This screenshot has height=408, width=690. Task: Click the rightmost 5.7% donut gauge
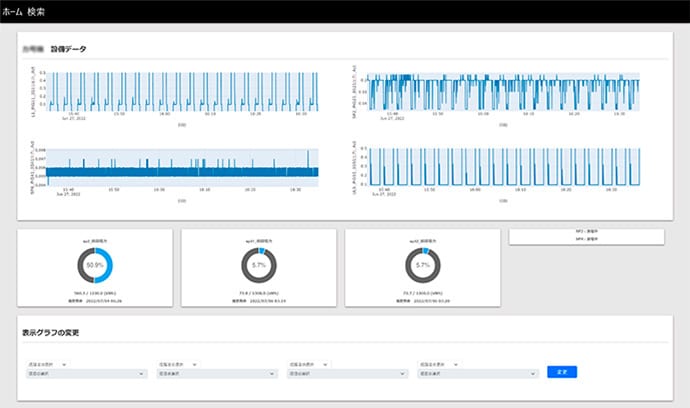click(x=421, y=265)
